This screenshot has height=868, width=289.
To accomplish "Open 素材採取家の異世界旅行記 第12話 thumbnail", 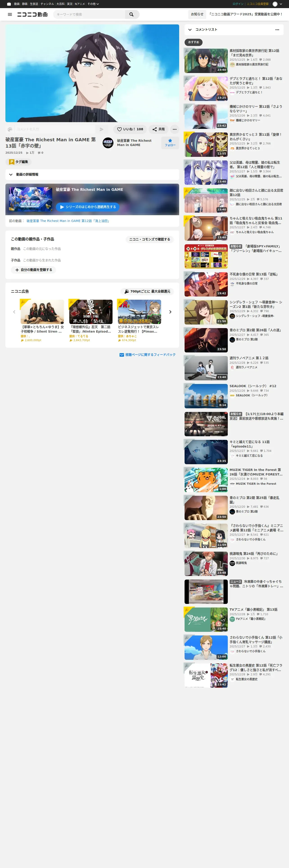I will coord(206,61).
